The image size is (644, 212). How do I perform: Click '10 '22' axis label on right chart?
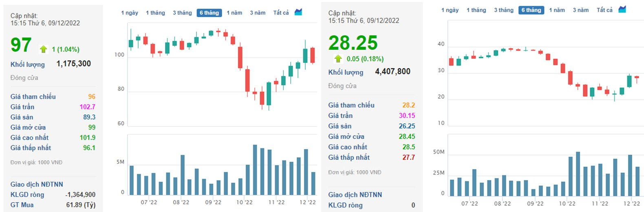[x=567, y=203]
